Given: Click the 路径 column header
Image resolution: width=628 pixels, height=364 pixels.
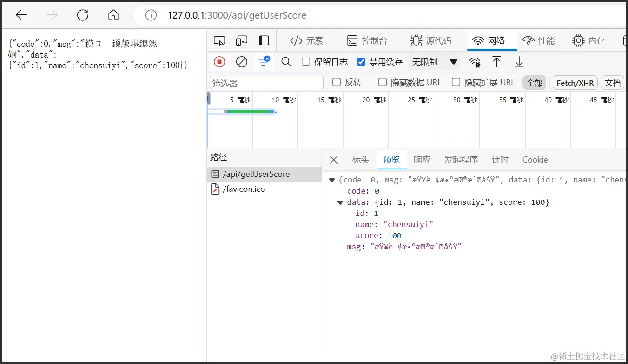Looking at the screenshot, I should click(x=218, y=157).
